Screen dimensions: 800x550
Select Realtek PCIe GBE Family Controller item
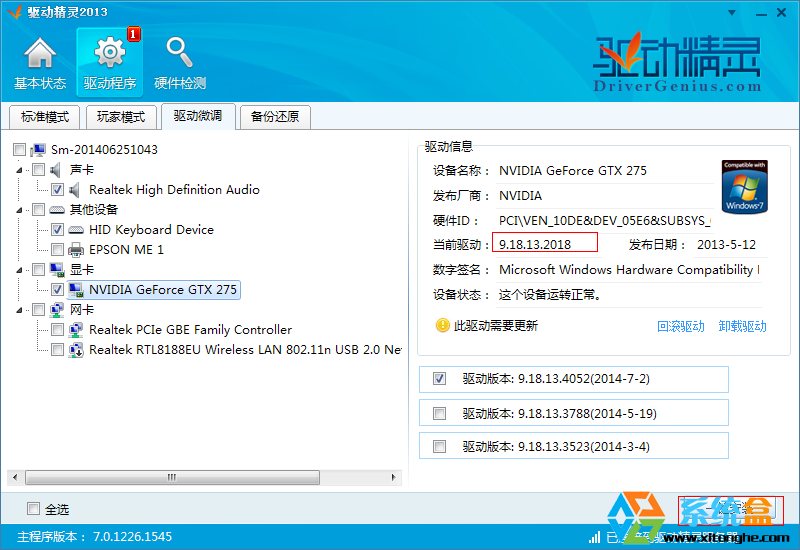click(190, 330)
